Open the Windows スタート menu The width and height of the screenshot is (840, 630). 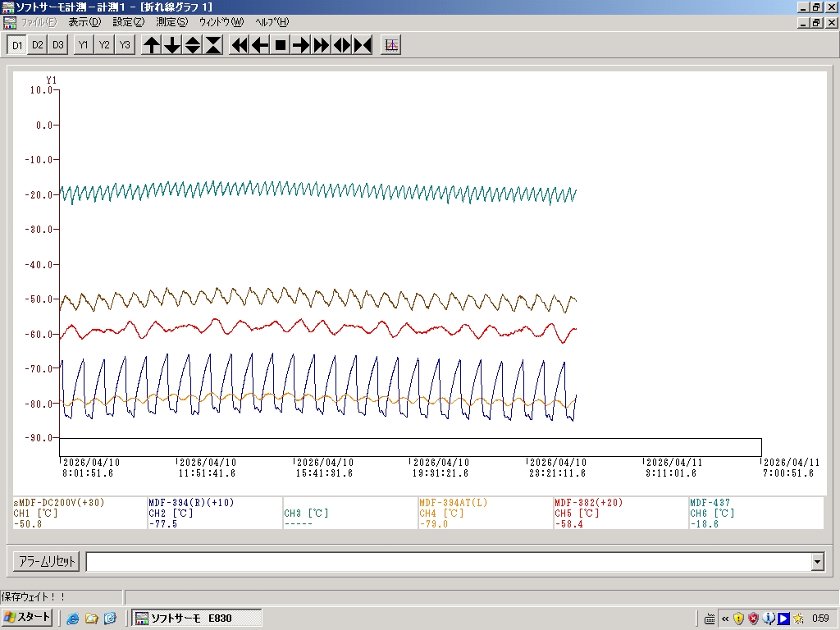click(27, 618)
